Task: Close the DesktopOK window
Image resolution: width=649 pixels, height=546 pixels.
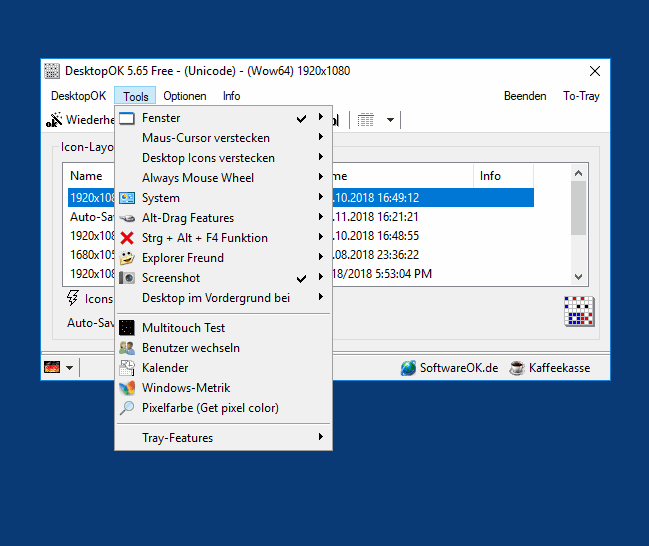Action: coord(595,71)
